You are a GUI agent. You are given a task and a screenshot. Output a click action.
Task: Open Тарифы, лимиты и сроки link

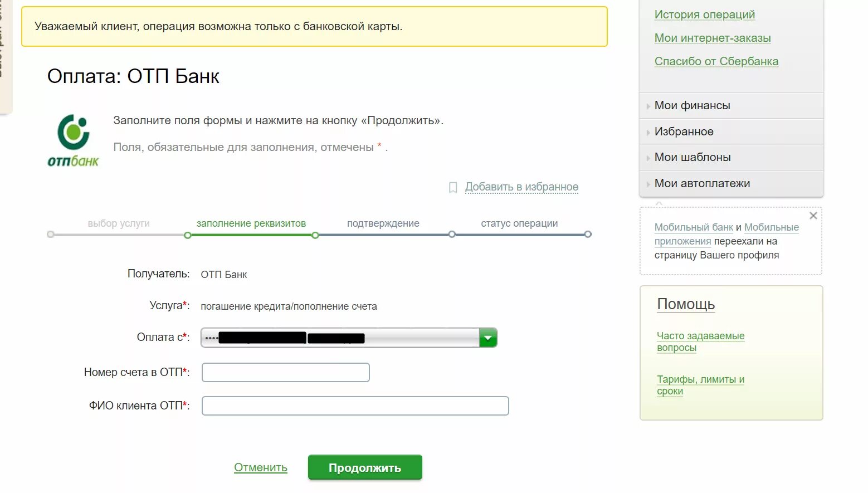pos(700,385)
